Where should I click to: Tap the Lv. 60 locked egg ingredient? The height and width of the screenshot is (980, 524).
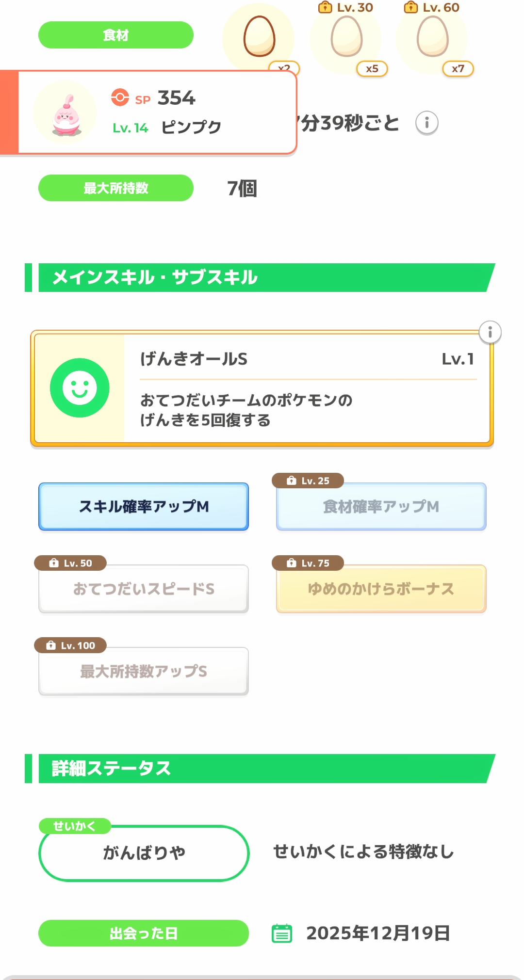pos(432,38)
